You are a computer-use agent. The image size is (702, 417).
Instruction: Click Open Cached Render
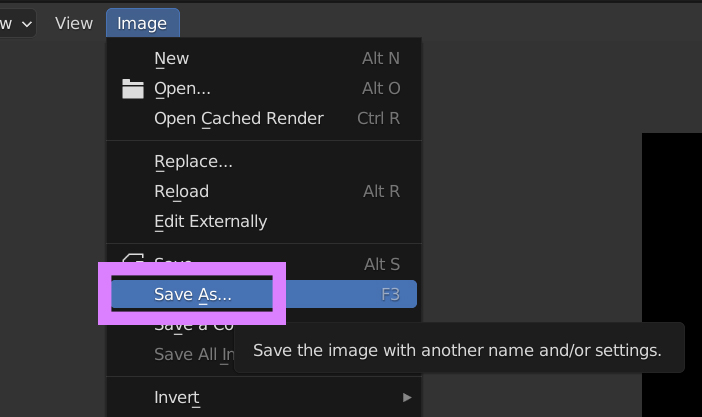[238, 119]
